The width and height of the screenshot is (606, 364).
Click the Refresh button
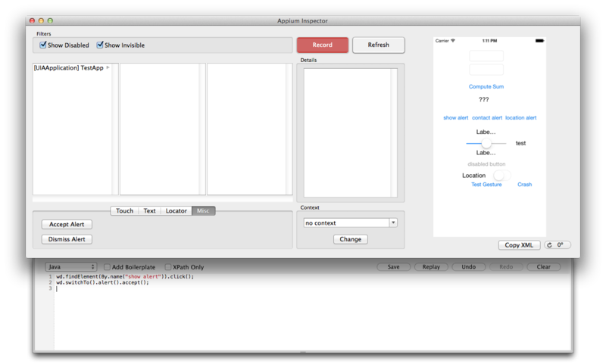click(x=378, y=45)
